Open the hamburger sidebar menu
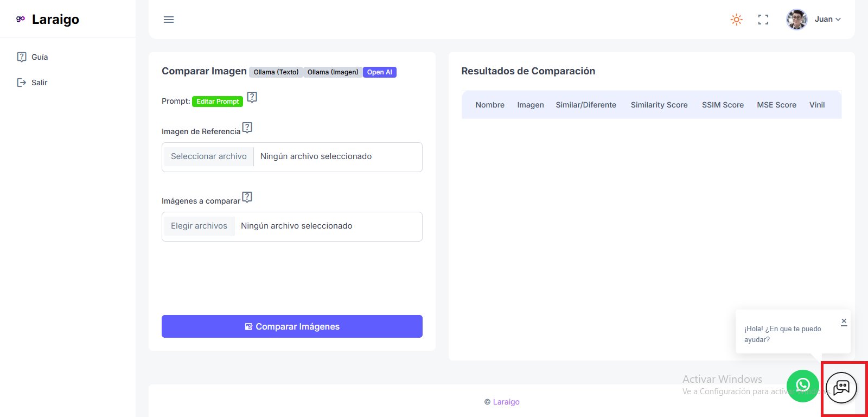This screenshot has height=417, width=868. [169, 20]
